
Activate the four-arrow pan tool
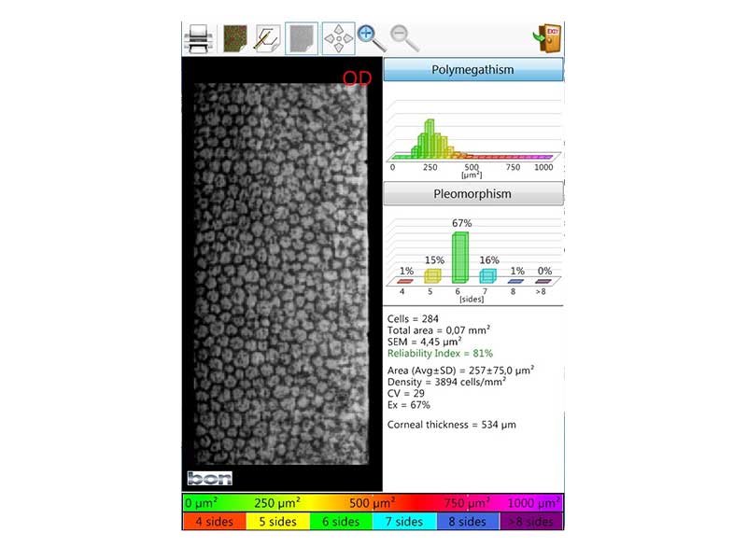[x=337, y=38]
